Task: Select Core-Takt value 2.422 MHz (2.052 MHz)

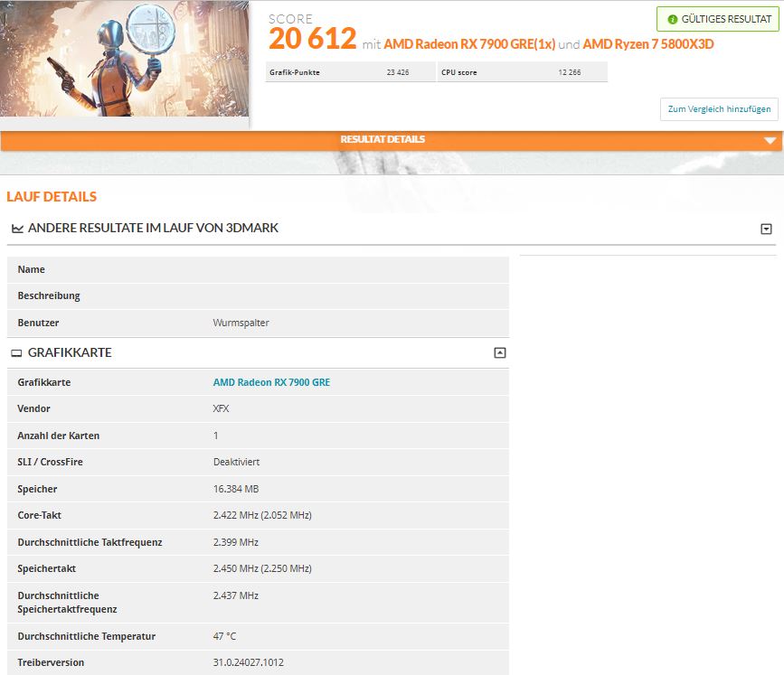Action: [x=262, y=515]
